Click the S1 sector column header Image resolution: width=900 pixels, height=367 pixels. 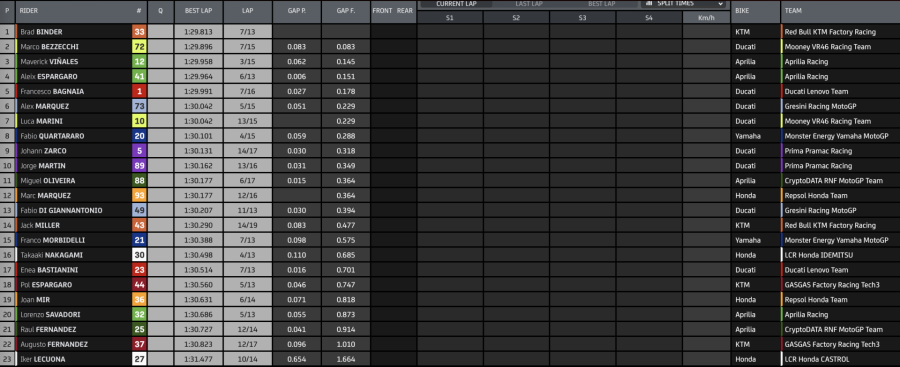[449, 18]
